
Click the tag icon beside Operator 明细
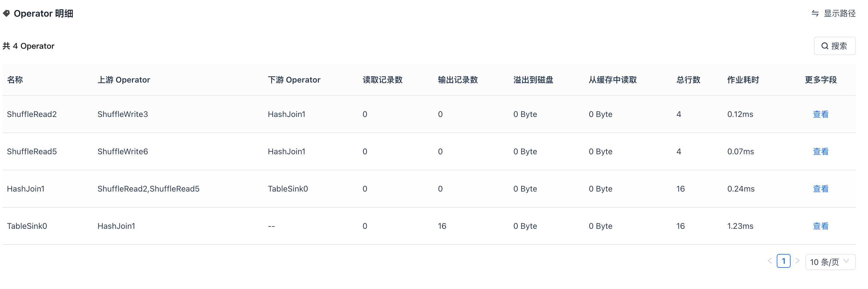(x=6, y=13)
